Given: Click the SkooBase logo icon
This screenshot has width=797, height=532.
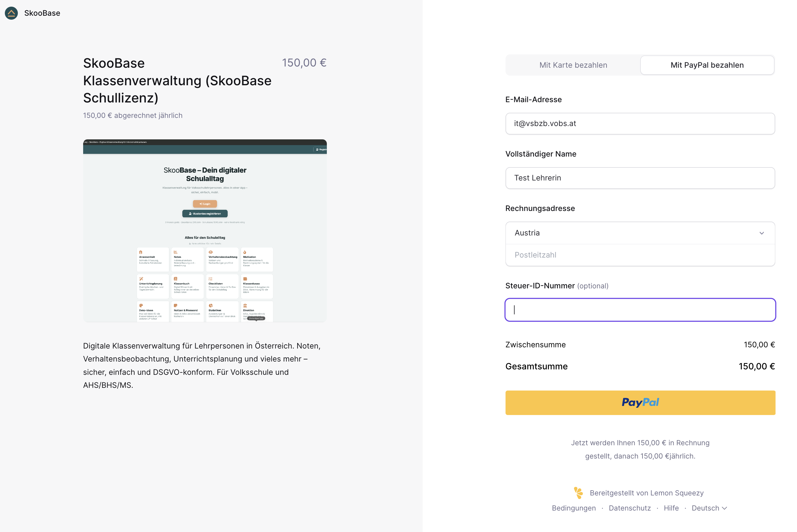Looking at the screenshot, I should 11,13.
